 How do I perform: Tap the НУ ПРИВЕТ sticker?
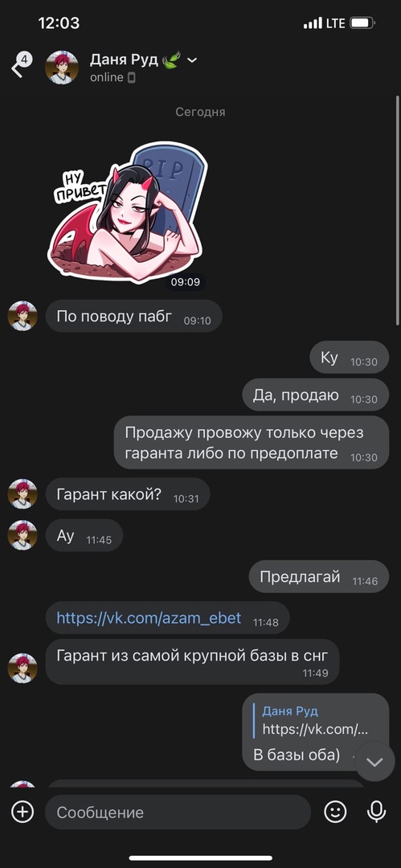click(127, 212)
